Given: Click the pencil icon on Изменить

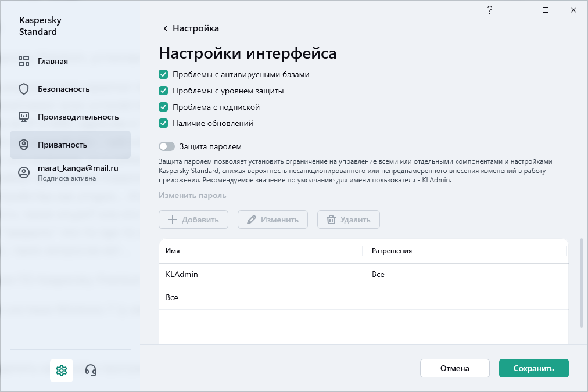Looking at the screenshot, I should click(x=251, y=220).
